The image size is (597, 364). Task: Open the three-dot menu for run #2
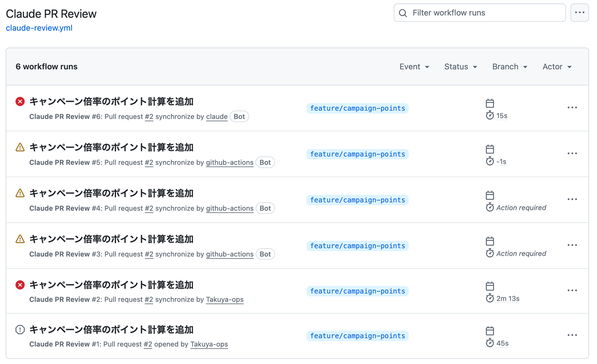click(x=572, y=291)
